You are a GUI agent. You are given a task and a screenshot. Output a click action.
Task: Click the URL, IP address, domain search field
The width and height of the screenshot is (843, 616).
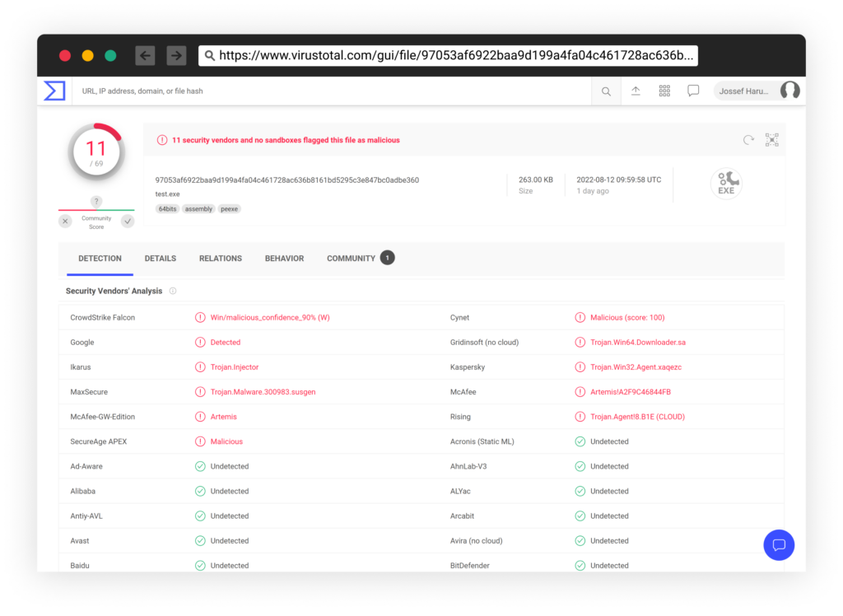pyautogui.click(x=333, y=91)
